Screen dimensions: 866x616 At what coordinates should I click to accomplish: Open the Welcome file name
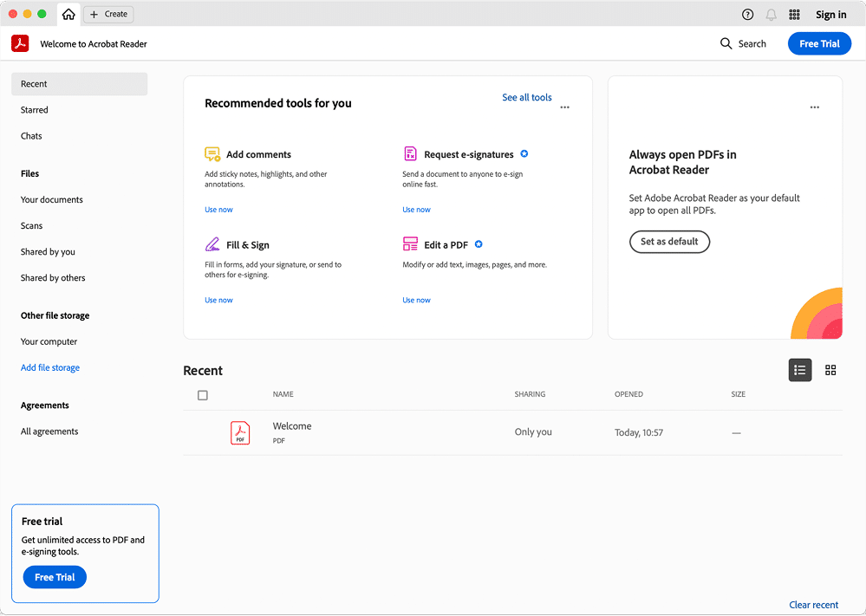coord(291,426)
